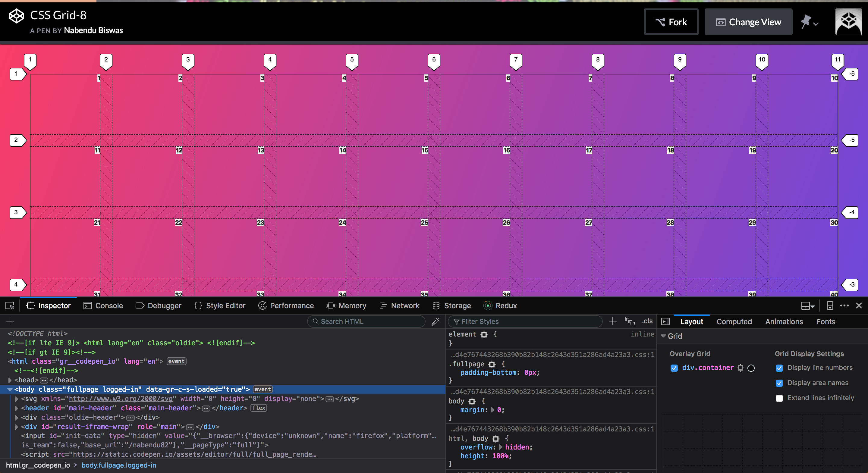The width and height of the screenshot is (868, 473).
Task: Open the Storage tab
Action: pos(451,305)
